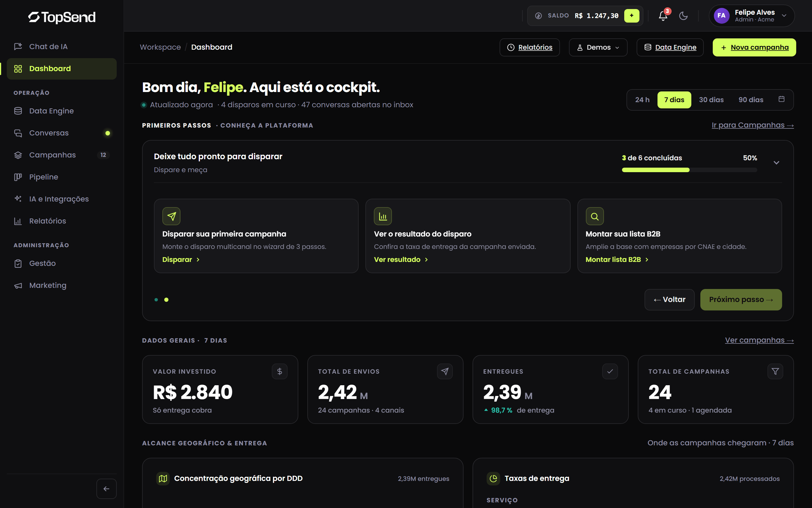812x508 pixels.
Task: Click the Marketing megaphone icon
Action: pos(18,285)
